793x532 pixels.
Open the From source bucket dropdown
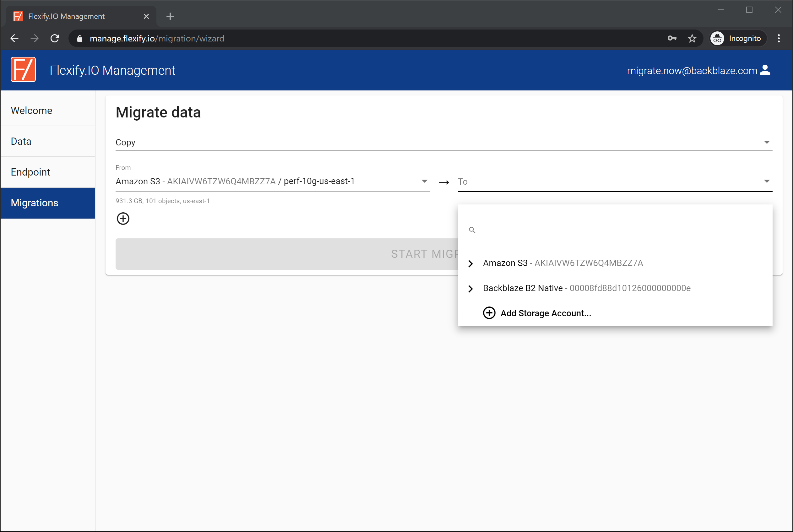click(425, 182)
